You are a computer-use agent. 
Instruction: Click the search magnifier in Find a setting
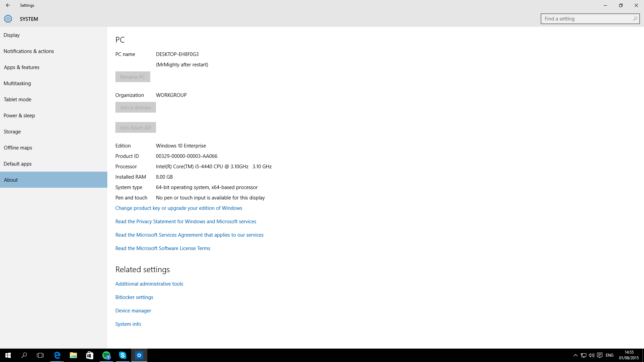coord(635,19)
